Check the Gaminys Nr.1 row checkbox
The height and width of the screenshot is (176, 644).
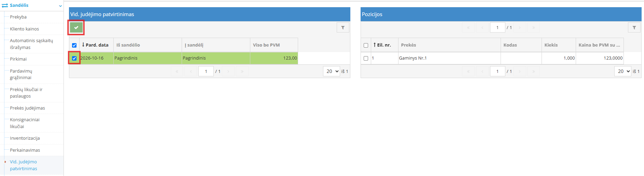(x=366, y=58)
